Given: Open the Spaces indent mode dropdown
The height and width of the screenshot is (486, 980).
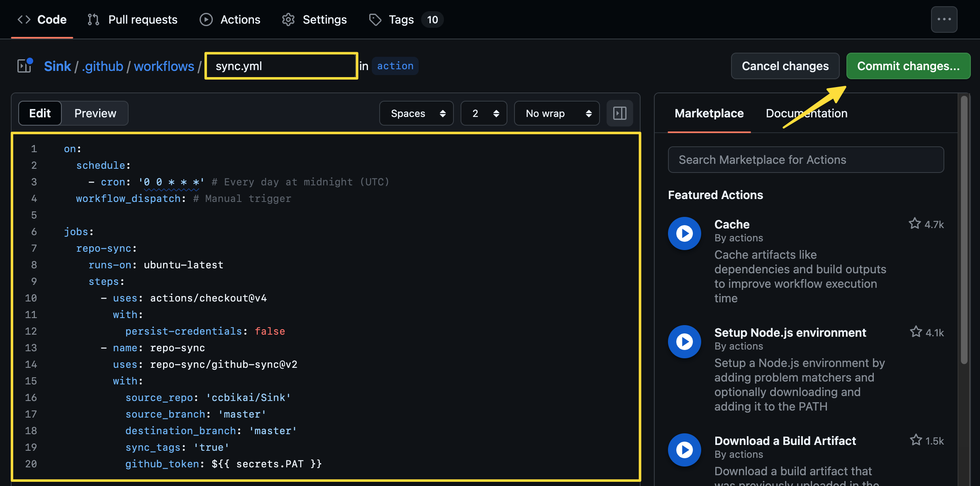Looking at the screenshot, I should [416, 113].
